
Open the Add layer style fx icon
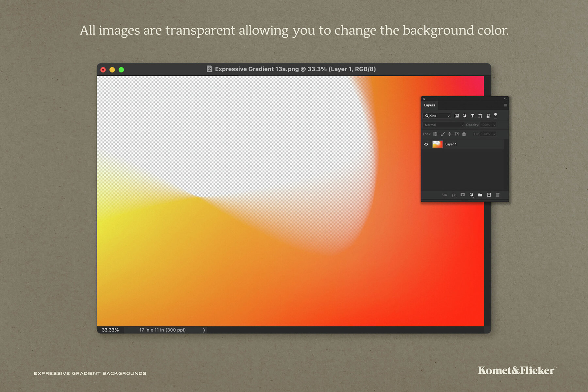tap(454, 195)
